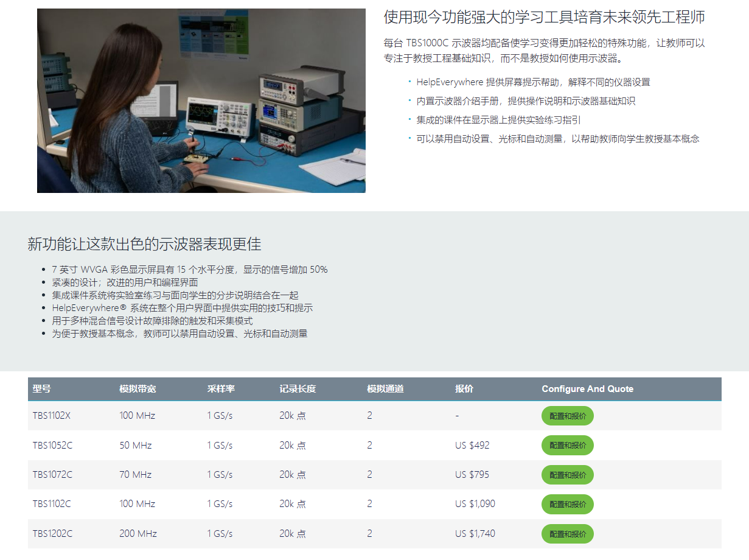Click the 50 MHz bandwidth cell
The height and width of the screenshot is (560, 749).
pyautogui.click(x=136, y=446)
